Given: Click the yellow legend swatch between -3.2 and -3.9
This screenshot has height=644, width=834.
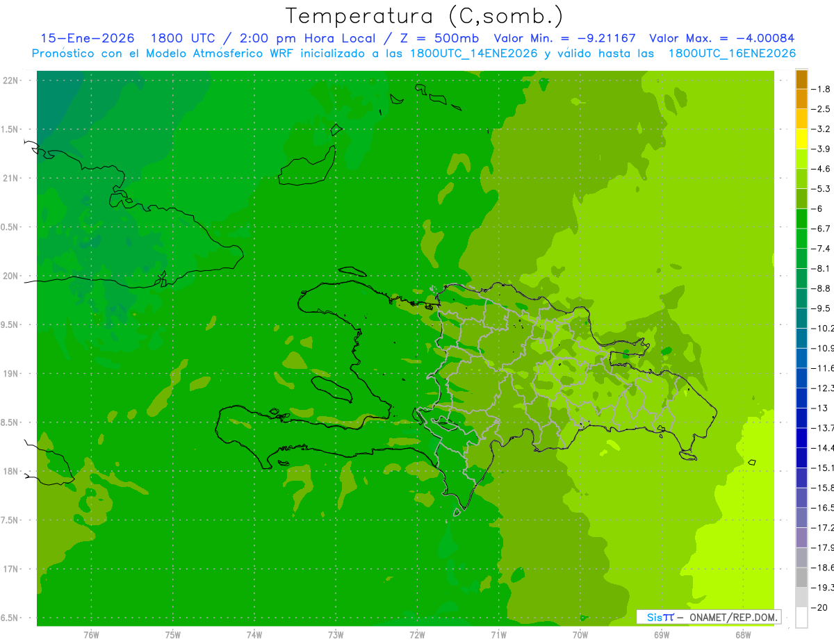Looking at the screenshot, I should (801, 139).
